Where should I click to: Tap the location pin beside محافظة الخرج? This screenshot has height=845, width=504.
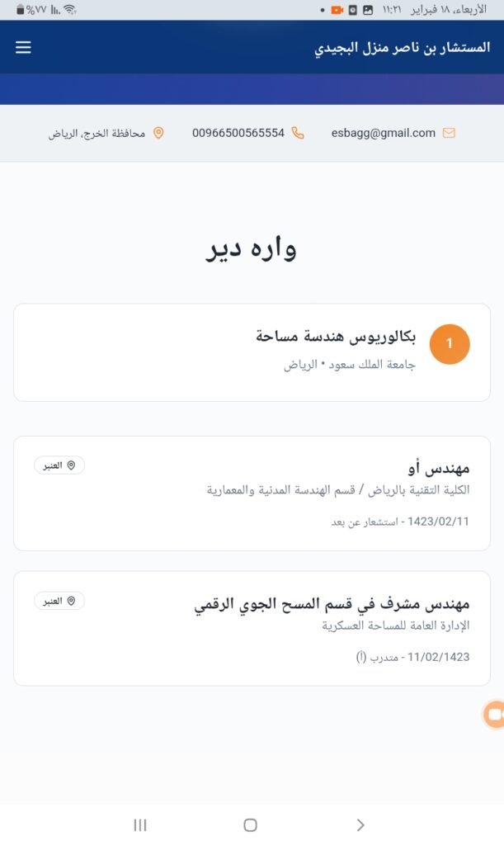[x=158, y=133]
